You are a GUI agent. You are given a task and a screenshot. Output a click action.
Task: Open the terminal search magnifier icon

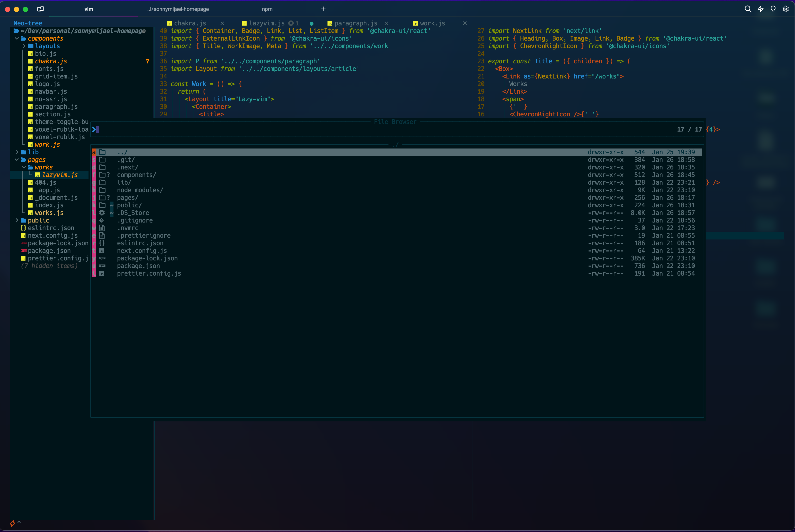point(748,9)
